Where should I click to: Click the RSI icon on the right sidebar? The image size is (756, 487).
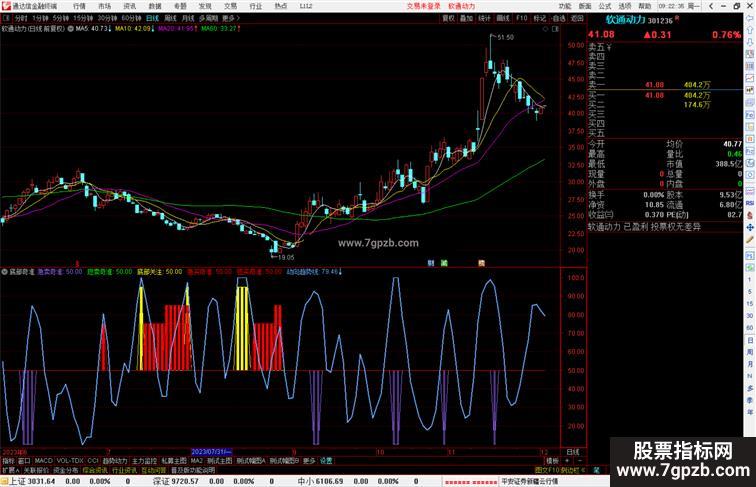tap(750, 203)
